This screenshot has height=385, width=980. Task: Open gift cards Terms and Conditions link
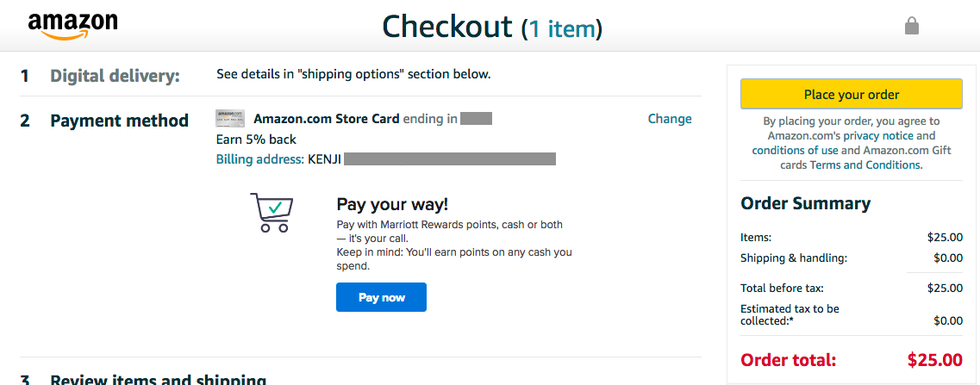865,165
